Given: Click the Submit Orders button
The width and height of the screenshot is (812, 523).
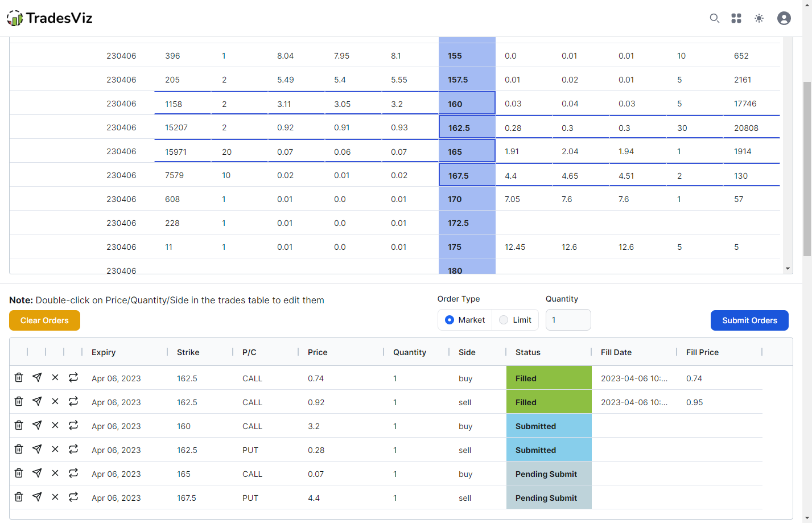Looking at the screenshot, I should [749, 320].
